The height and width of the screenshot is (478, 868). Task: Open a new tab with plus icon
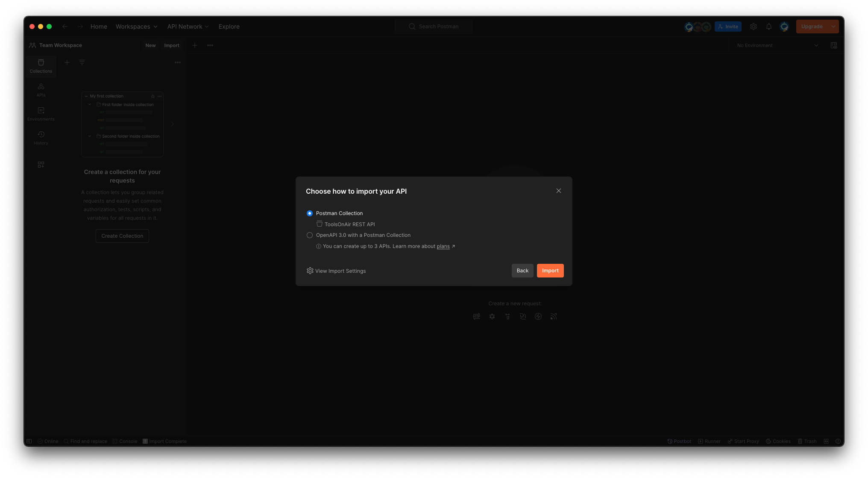click(195, 45)
